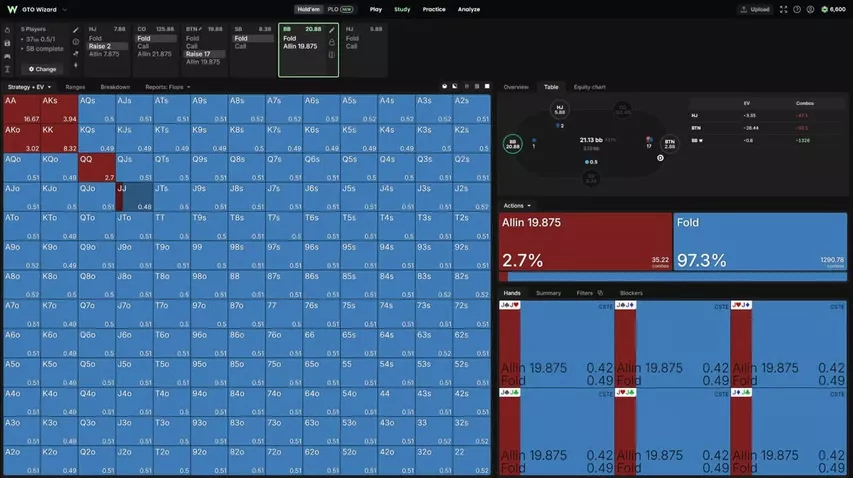The height and width of the screenshot is (478, 853).
Task: Switch to PLO game mode
Action: (x=341, y=9)
